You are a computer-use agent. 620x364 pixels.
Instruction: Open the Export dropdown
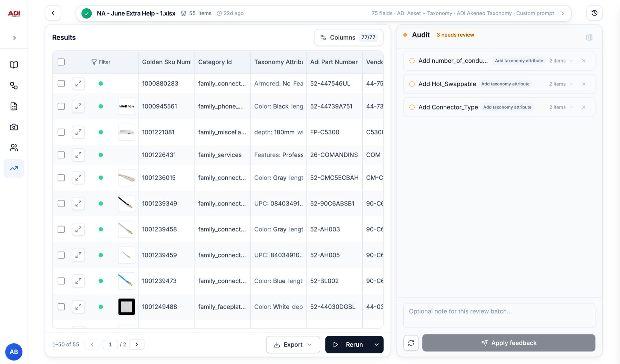[x=293, y=345]
